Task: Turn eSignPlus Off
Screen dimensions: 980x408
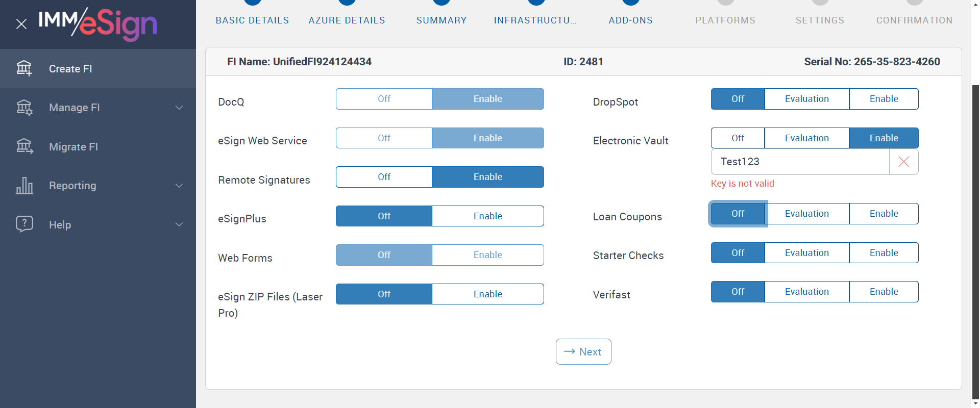Action: [x=384, y=216]
